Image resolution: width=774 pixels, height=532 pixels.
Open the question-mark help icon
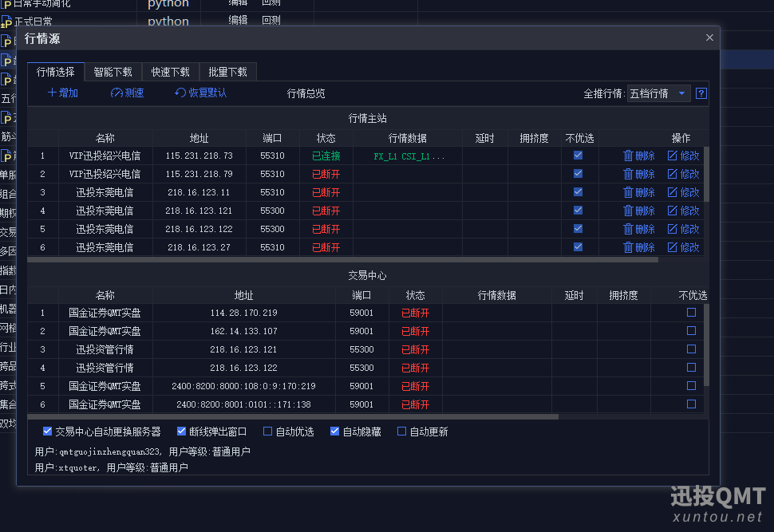tap(701, 93)
